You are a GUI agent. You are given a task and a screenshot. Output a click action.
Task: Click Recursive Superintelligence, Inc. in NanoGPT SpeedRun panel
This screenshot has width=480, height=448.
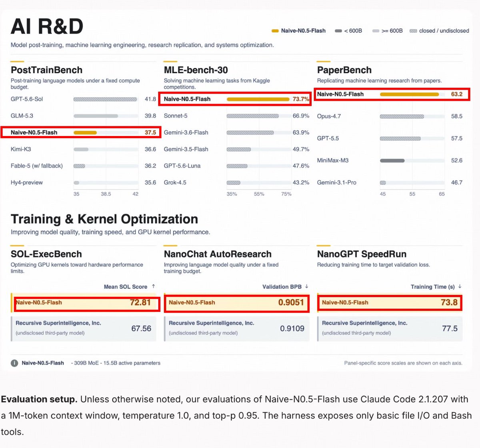pyautogui.click(x=365, y=323)
